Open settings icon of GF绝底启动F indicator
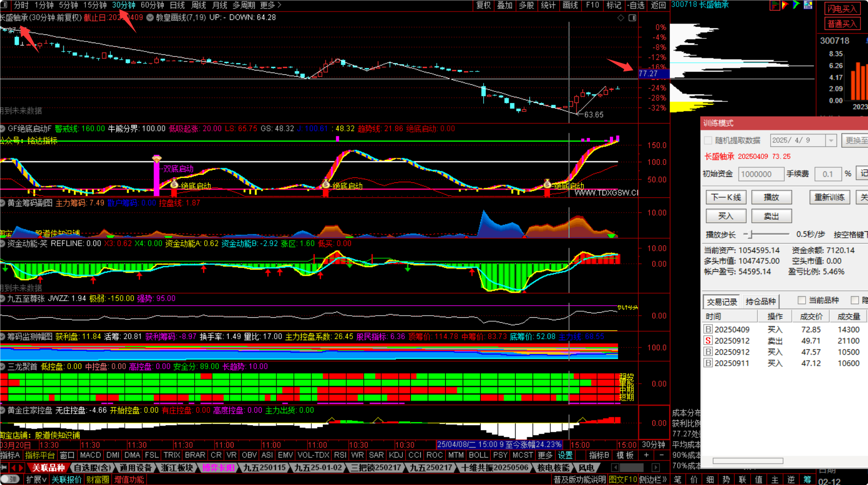Image resolution: width=868 pixels, height=485 pixels. [x=2, y=129]
